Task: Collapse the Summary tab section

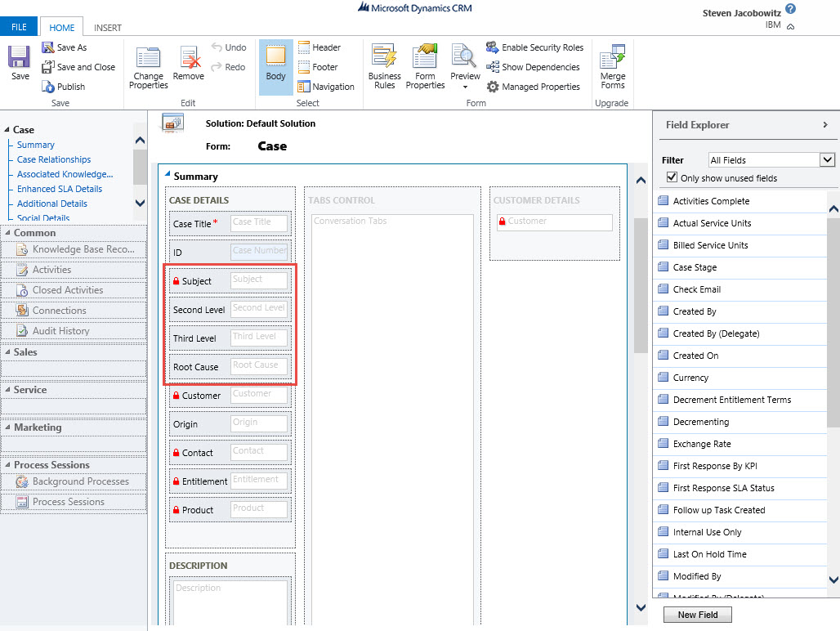Action: click(168, 174)
